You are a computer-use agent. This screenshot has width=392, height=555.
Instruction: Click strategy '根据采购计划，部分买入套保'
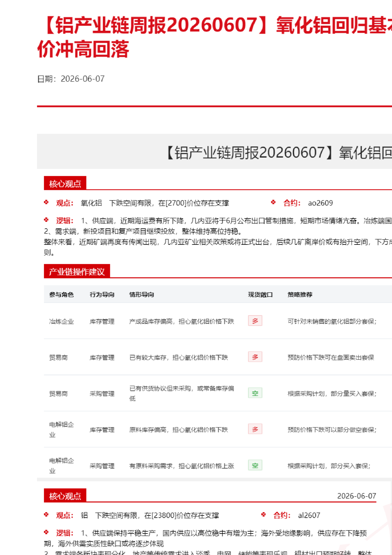(x=329, y=466)
